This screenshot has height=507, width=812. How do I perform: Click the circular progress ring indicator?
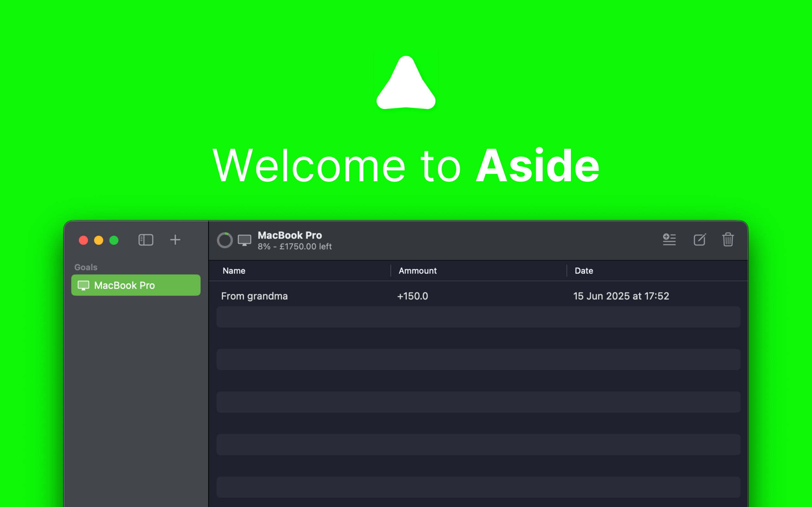coord(225,240)
